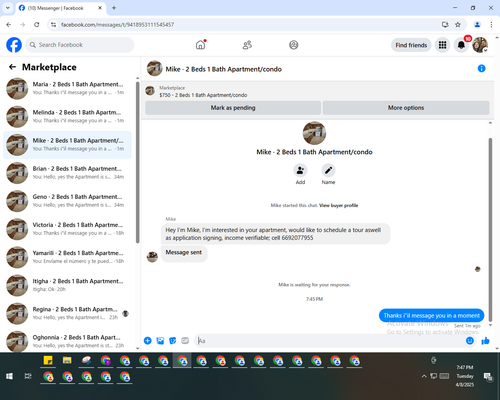
Task: Click the conversation list scrollbar
Action: (x=137, y=162)
